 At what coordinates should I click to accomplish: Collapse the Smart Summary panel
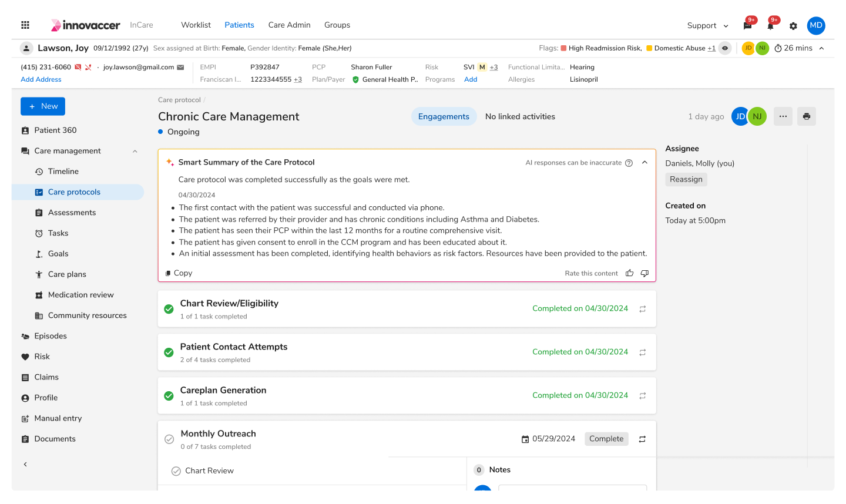coord(644,163)
